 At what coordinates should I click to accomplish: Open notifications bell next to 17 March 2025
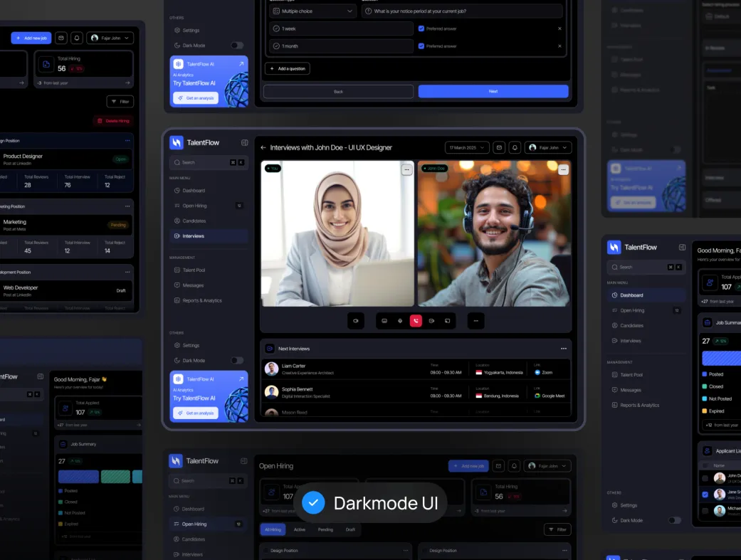tap(514, 147)
